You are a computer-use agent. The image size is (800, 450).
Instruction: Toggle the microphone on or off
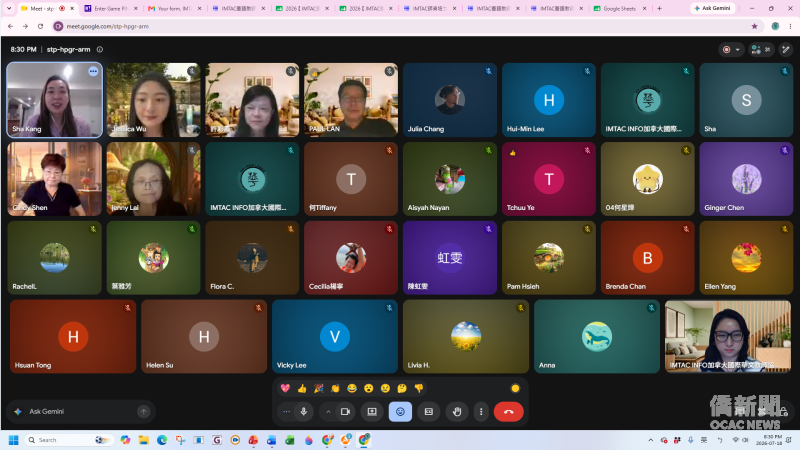pyautogui.click(x=304, y=412)
